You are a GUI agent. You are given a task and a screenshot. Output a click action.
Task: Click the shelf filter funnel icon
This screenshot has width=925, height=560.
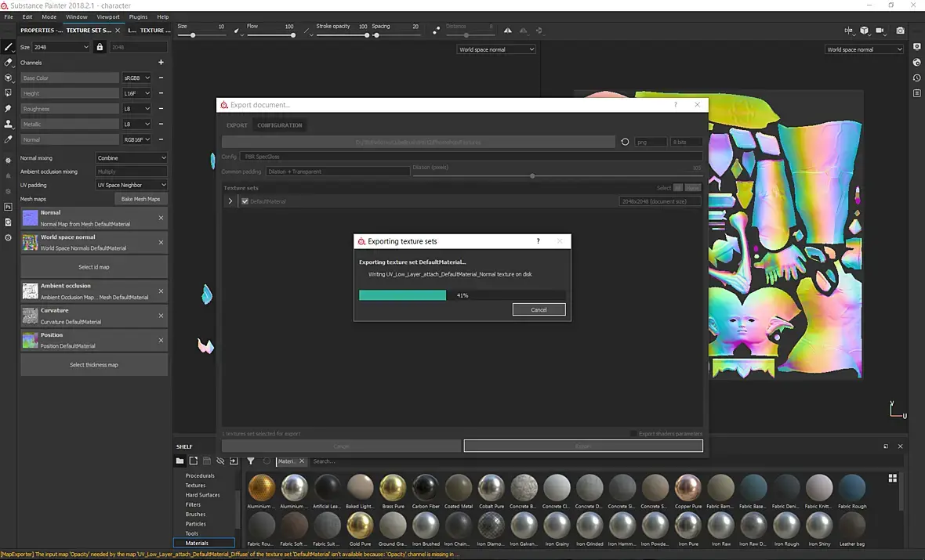coord(251,461)
